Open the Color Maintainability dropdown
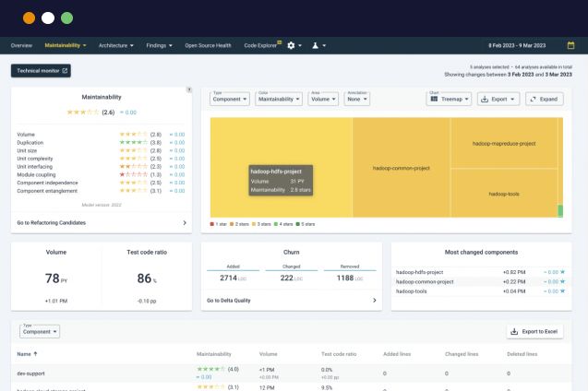This screenshot has height=391, width=588. (x=279, y=99)
